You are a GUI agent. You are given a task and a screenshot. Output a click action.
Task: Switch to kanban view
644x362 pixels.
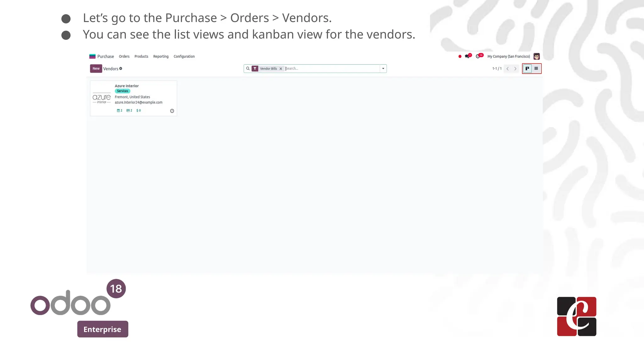[x=527, y=69]
